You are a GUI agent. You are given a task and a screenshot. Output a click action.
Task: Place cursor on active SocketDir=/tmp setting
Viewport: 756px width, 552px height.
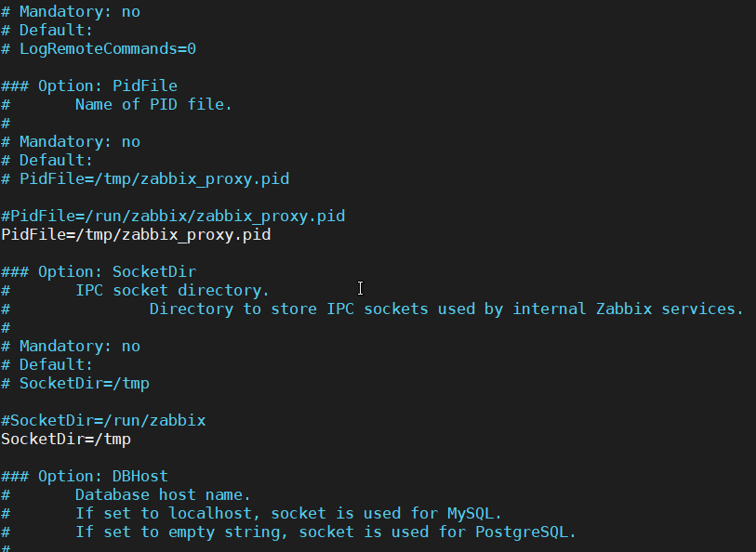(66, 439)
